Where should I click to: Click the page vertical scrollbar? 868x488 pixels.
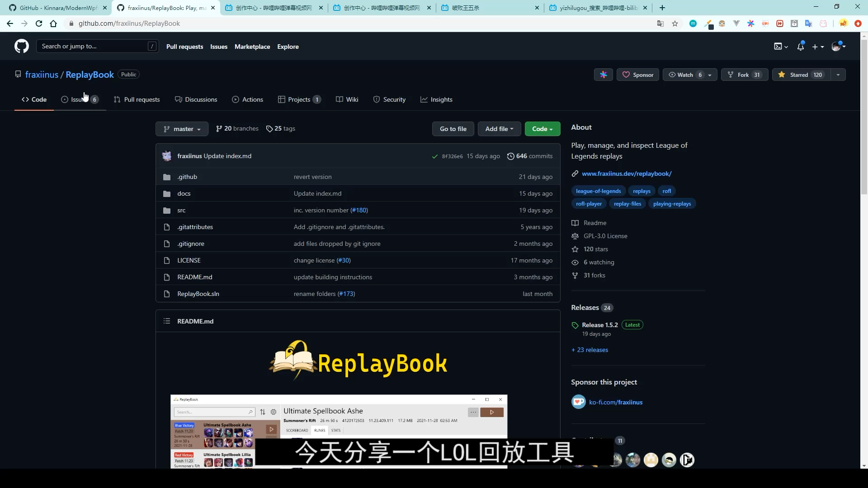click(x=864, y=117)
